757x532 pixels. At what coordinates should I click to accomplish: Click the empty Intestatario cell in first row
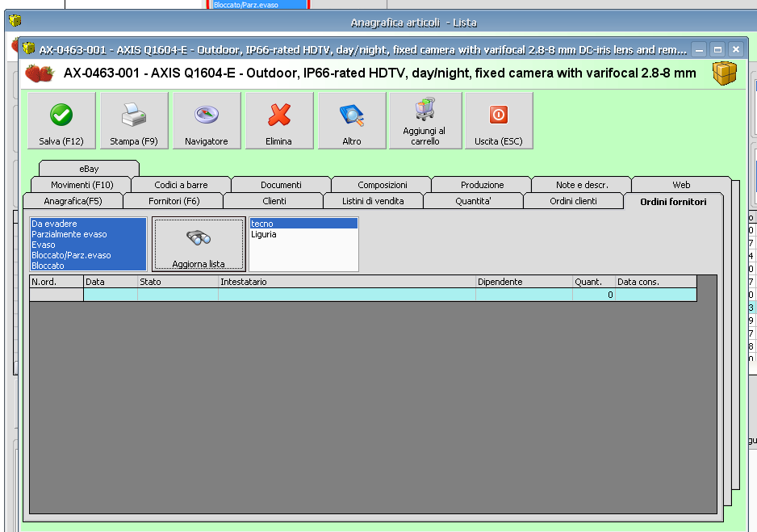[x=347, y=295]
